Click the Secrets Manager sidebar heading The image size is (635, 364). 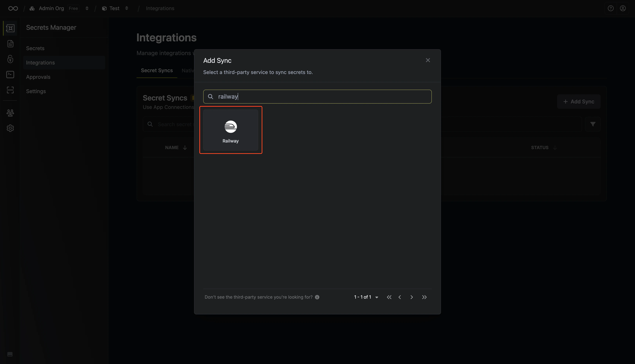point(51,28)
